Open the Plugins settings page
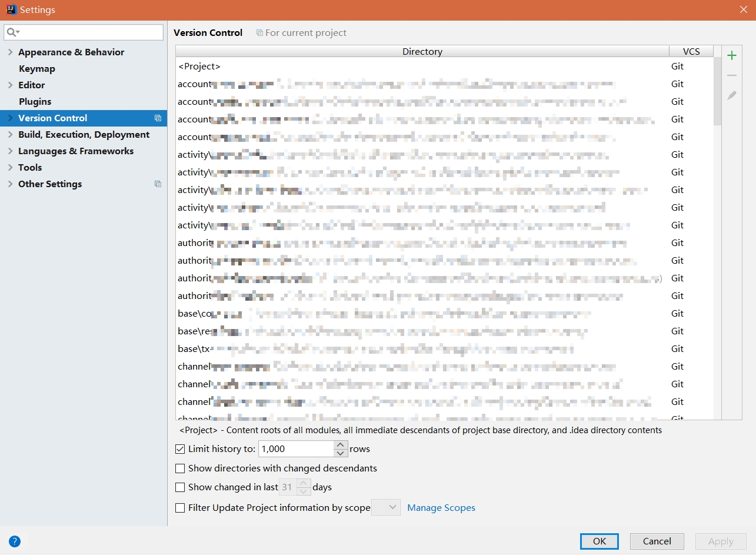Viewport: 756px width, 555px height. click(x=35, y=102)
